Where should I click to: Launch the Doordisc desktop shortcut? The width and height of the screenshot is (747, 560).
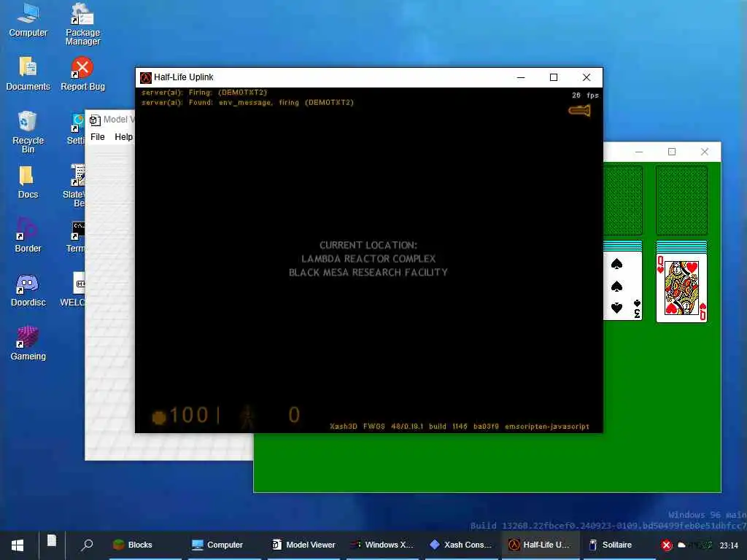(28, 289)
